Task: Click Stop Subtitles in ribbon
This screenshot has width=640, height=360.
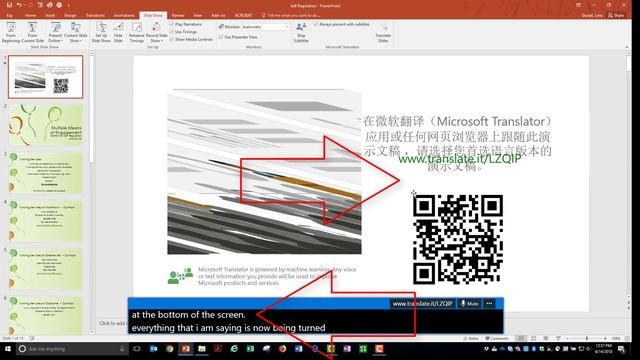Action: [301, 32]
